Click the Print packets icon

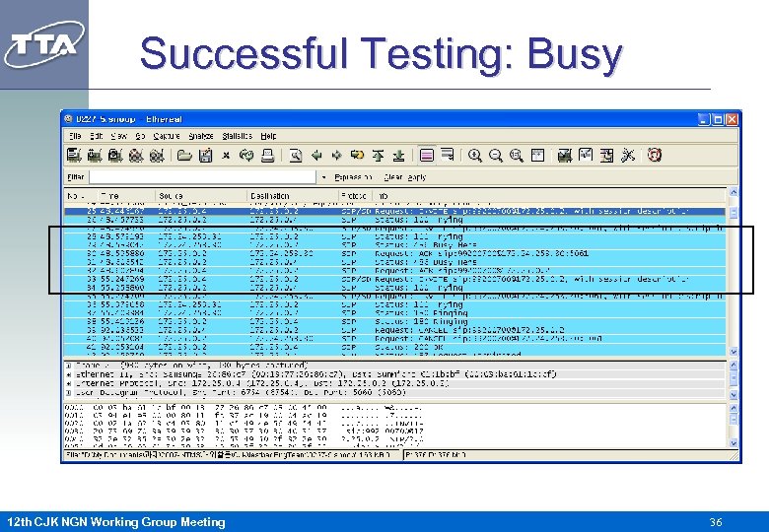pyautogui.click(x=267, y=156)
